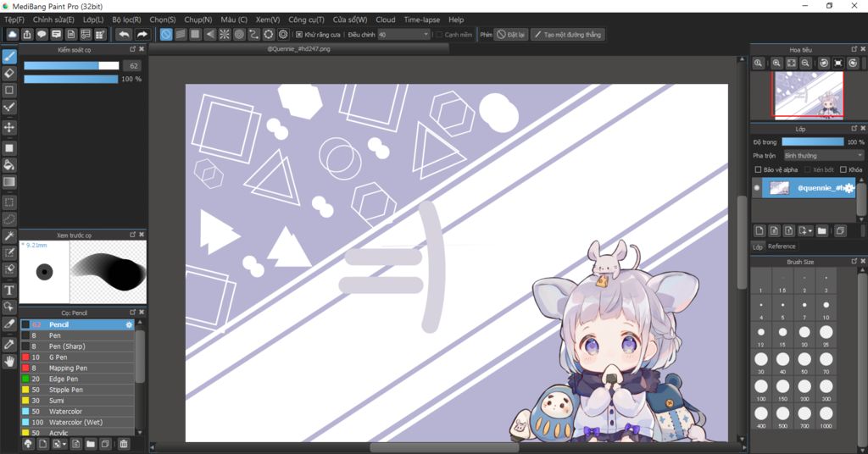This screenshot has height=454, width=868.
Task: Adjust the brush opacity slider showing 100 %
Action: [x=71, y=79]
